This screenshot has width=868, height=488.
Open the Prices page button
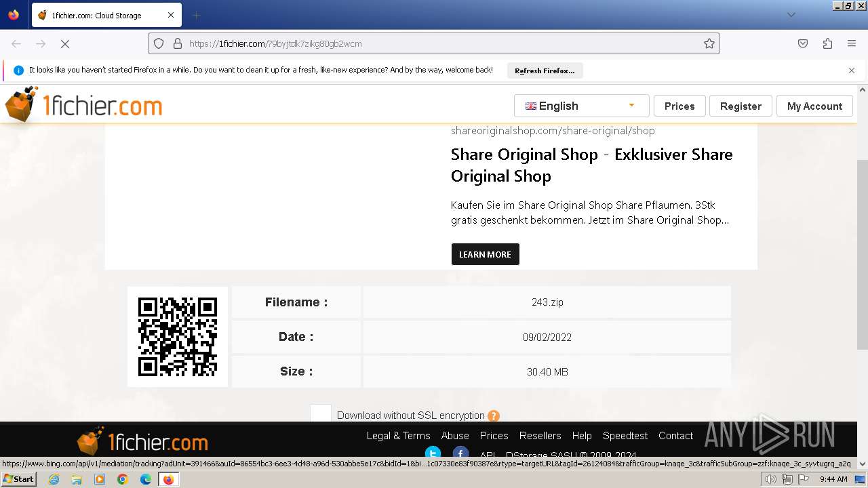(679, 106)
